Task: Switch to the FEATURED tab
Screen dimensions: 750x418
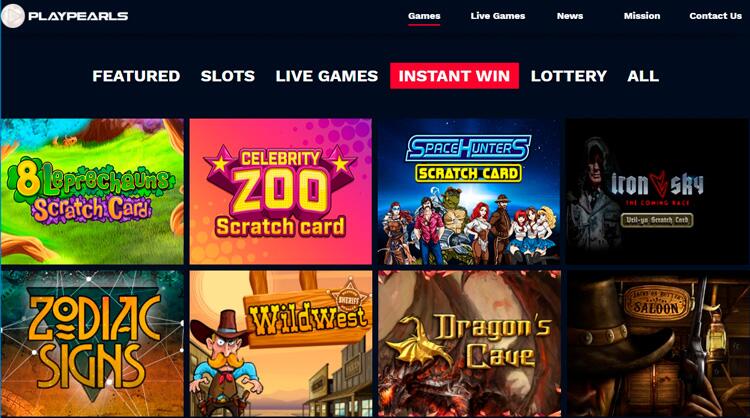Action: click(x=136, y=76)
